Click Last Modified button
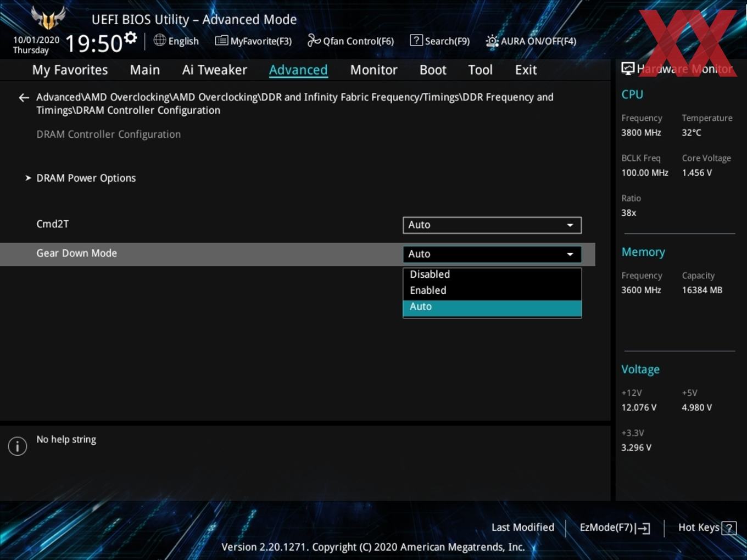Image resolution: width=747 pixels, height=560 pixels. pos(522,527)
